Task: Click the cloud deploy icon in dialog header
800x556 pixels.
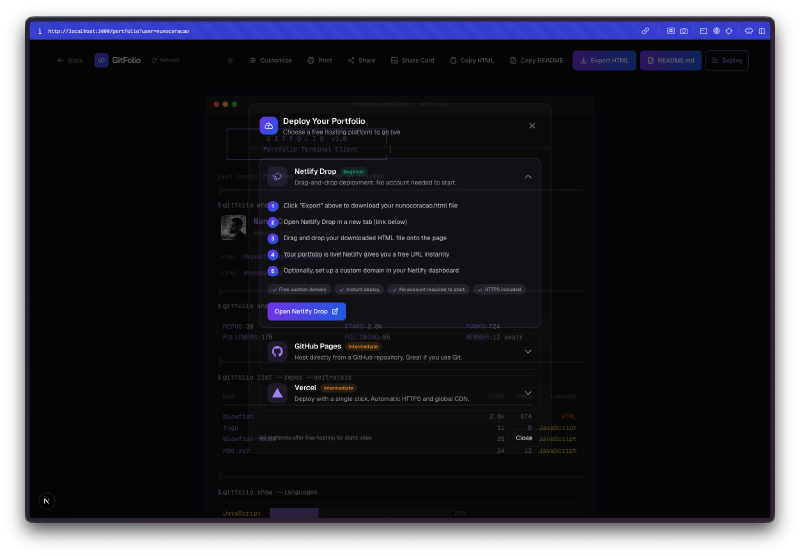Action: pyautogui.click(x=268, y=126)
